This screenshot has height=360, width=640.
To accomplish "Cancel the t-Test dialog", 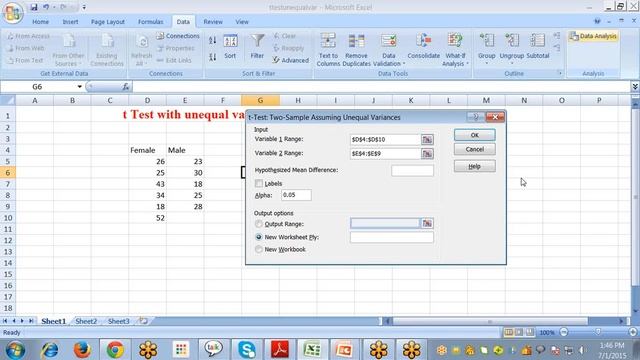I will [475, 149].
